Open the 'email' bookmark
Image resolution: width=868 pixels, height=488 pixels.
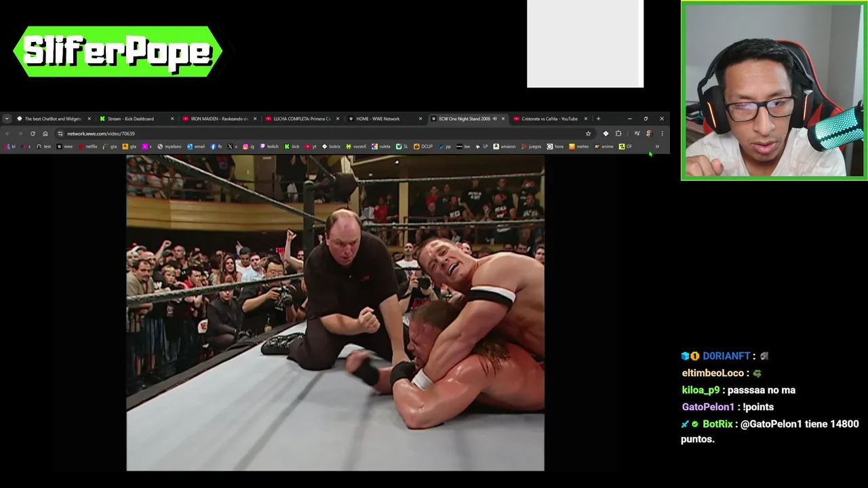pos(196,146)
